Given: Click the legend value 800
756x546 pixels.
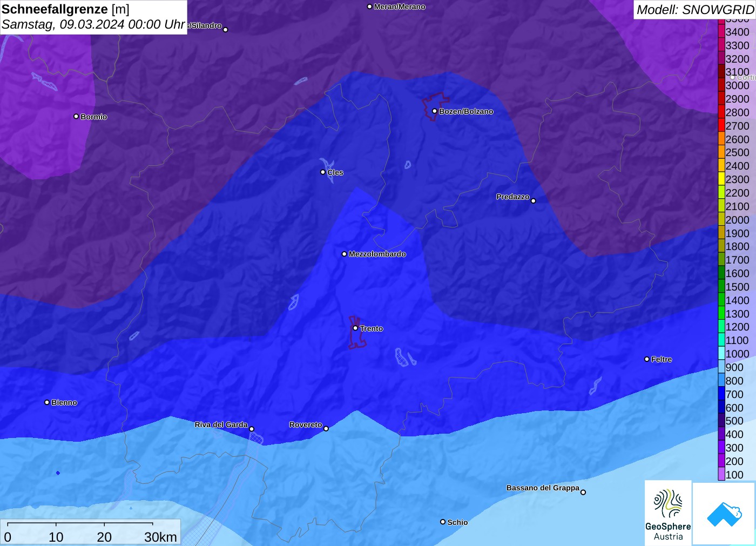Looking at the screenshot, I should coord(734,381).
